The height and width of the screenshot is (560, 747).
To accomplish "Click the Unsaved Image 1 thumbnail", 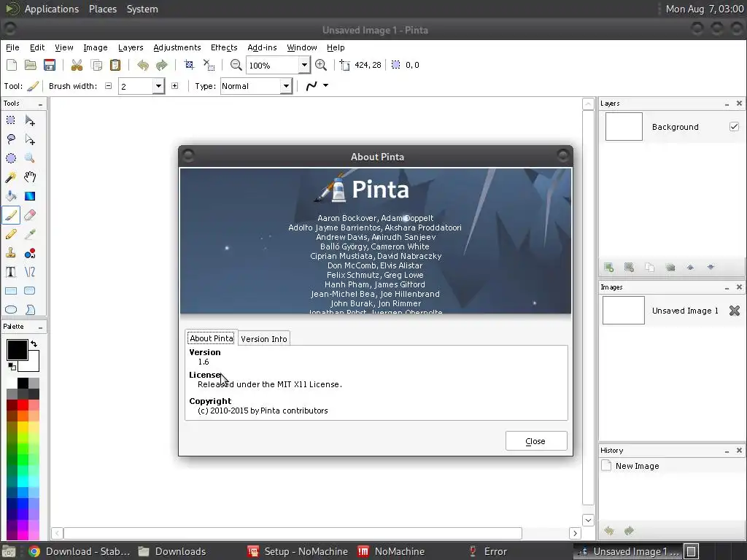I will (624, 311).
